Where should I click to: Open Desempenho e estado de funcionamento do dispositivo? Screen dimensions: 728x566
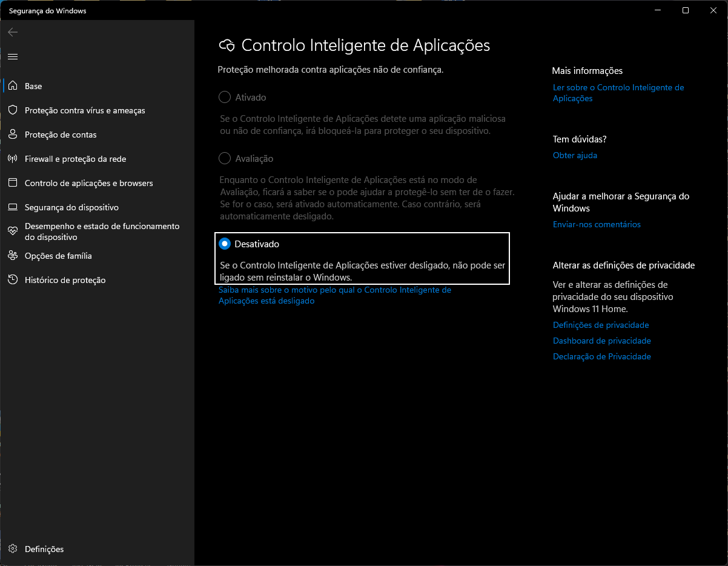(x=97, y=231)
